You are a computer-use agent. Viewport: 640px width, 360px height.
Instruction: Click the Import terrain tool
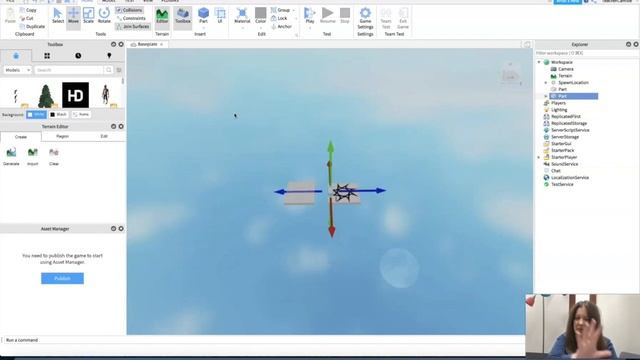coord(33,156)
